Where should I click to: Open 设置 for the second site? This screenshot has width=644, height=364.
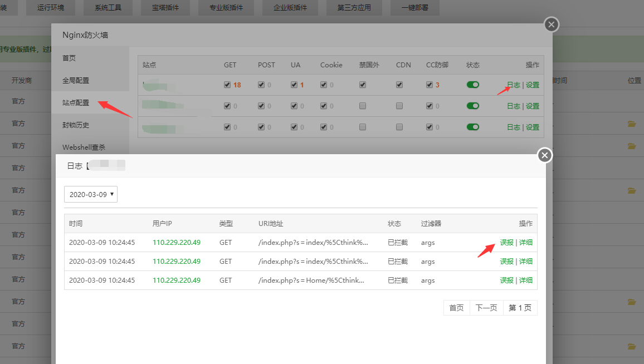coord(533,106)
